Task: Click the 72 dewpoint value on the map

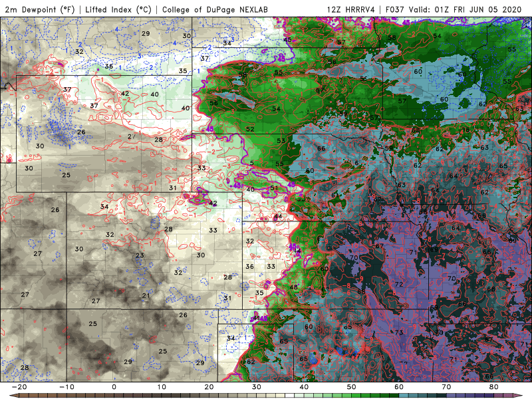Action: coord(399,284)
